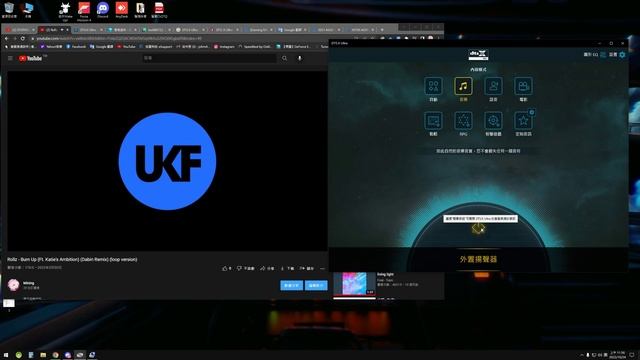Open DTS:X Ultra settings gear
Viewport: 640px width, 360px height.
[622, 55]
